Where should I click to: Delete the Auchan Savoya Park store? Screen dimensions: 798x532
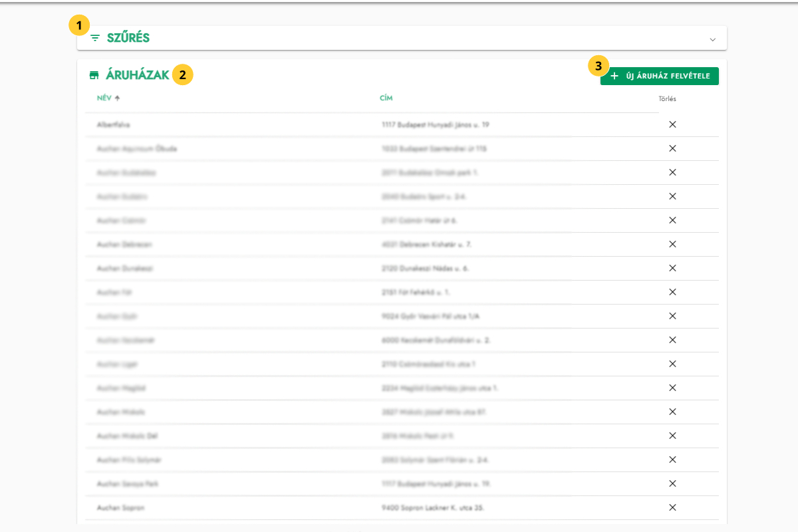[672, 483]
